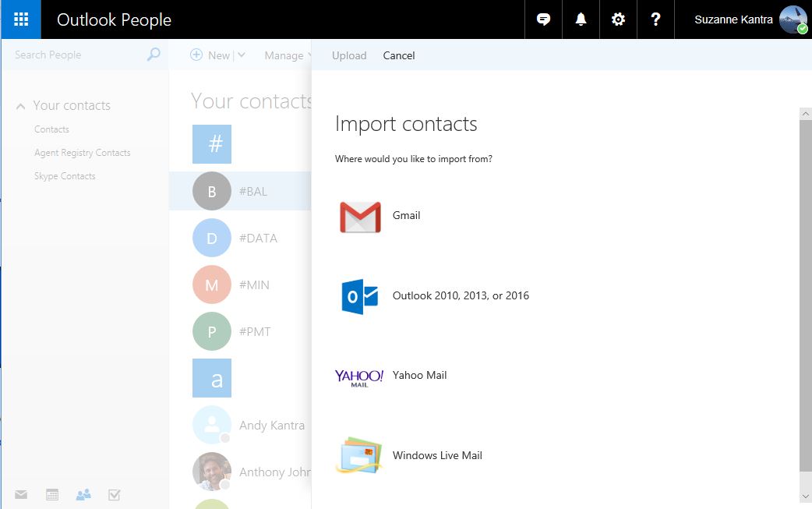Viewport: 812px width, 509px height.
Task: Open Suzanne Kantra's profile picture
Action: click(793, 19)
